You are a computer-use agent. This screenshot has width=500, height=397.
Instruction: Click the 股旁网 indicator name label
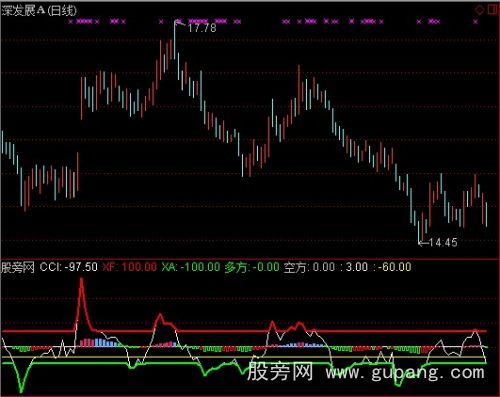(x=18, y=267)
